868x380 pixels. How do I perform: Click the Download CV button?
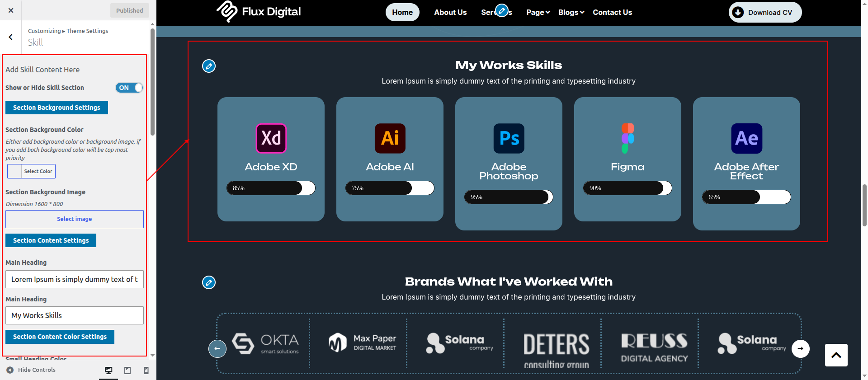(765, 12)
